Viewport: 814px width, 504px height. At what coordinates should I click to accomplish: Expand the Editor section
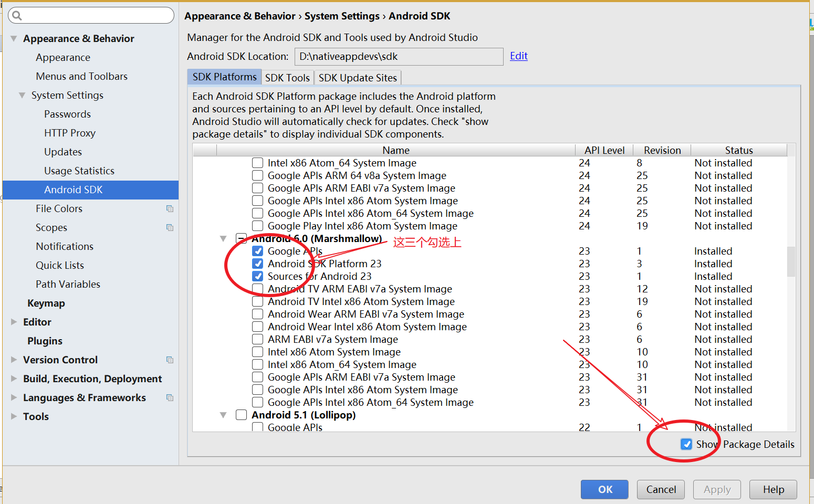pos(14,322)
